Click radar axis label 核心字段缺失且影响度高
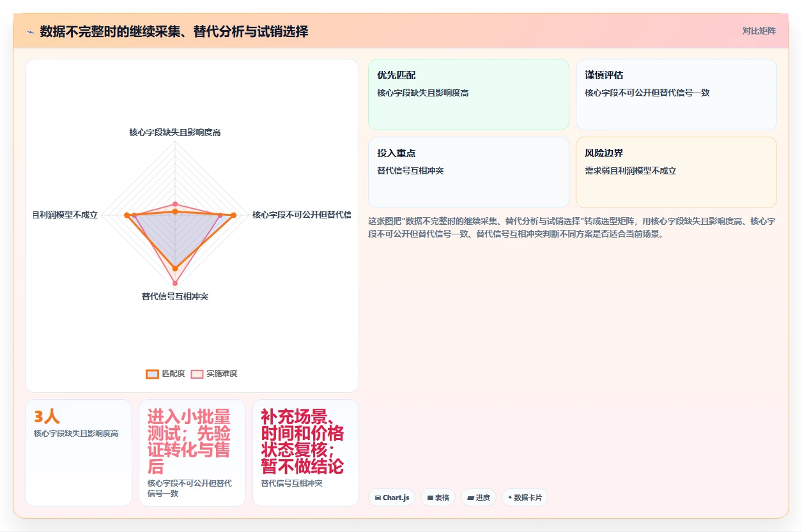 175,132
